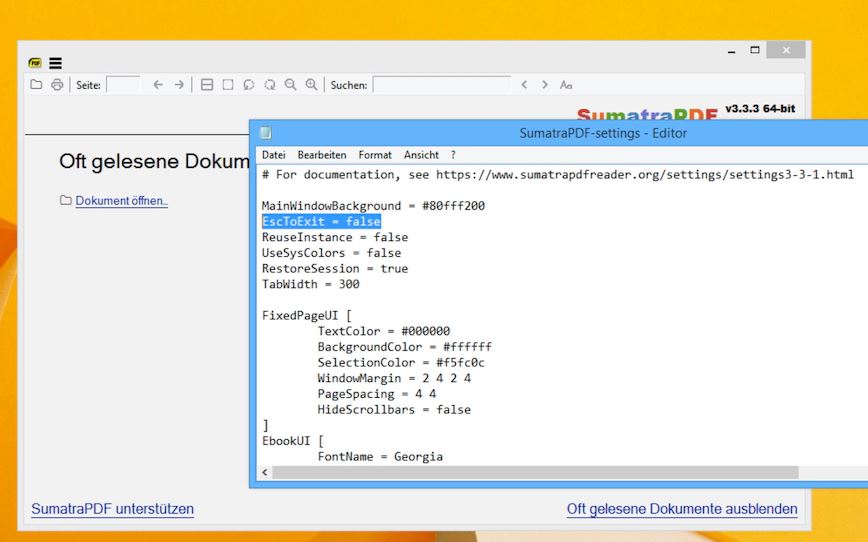Maximize the SumatraPDF window
The height and width of the screenshot is (542, 868).
coord(755,50)
